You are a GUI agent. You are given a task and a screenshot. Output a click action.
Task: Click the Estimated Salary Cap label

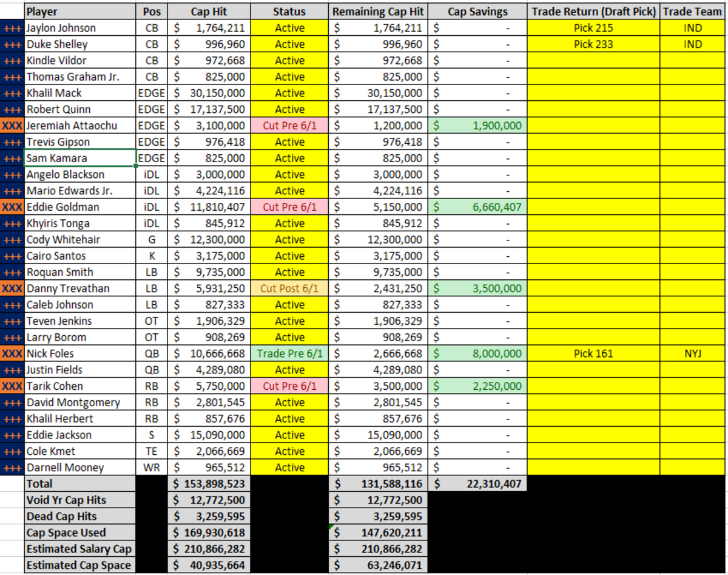[x=80, y=549]
